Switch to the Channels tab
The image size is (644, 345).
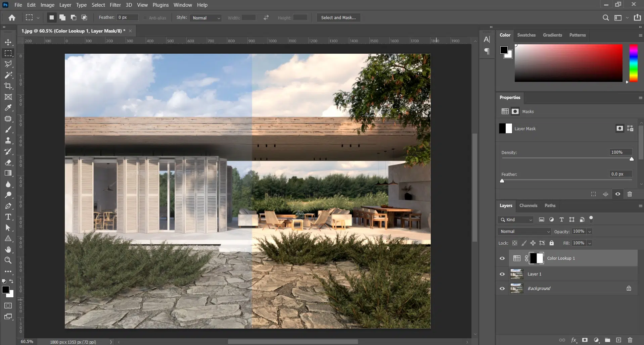pos(528,205)
